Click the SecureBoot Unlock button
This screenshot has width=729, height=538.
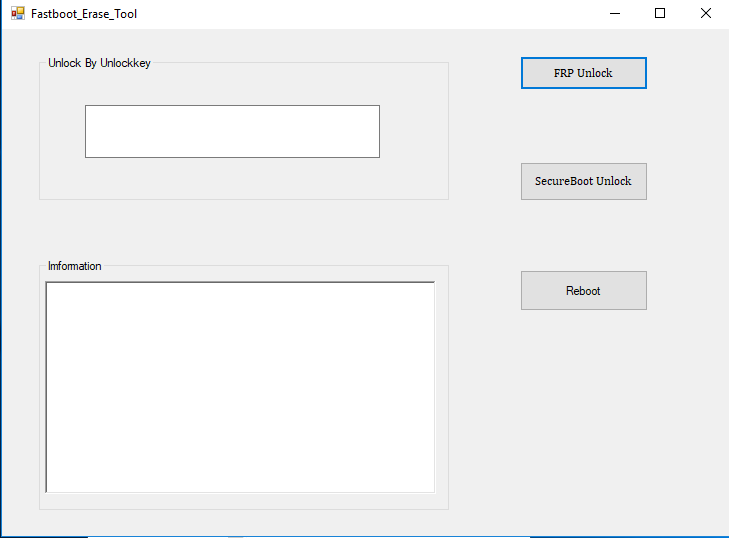coord(583,181)
